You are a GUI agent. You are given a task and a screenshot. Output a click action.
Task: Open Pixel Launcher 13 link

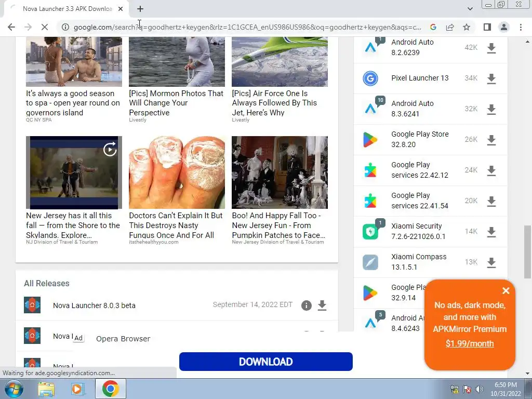(420, 78)
